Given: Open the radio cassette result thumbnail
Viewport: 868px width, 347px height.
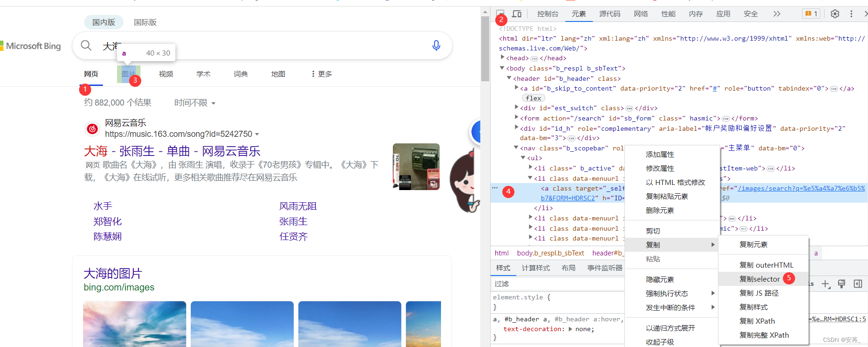Looking at the screenshot, I should 416,167.
